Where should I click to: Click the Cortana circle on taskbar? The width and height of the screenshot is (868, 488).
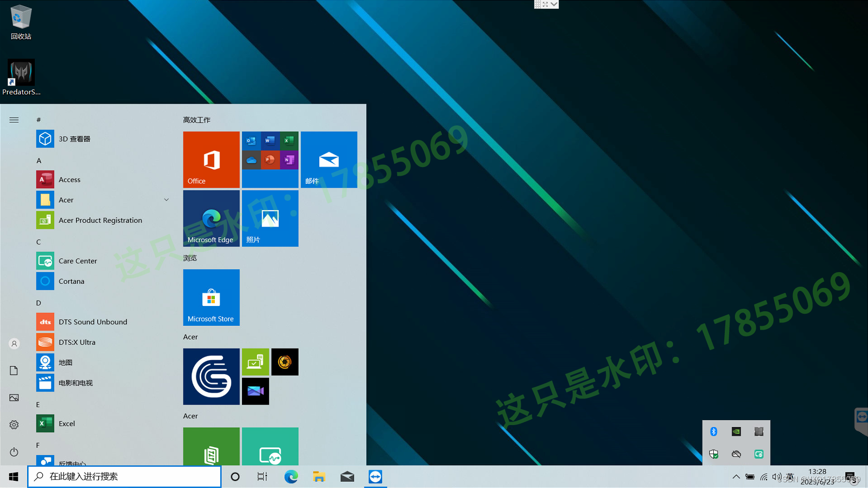[235, 477]
